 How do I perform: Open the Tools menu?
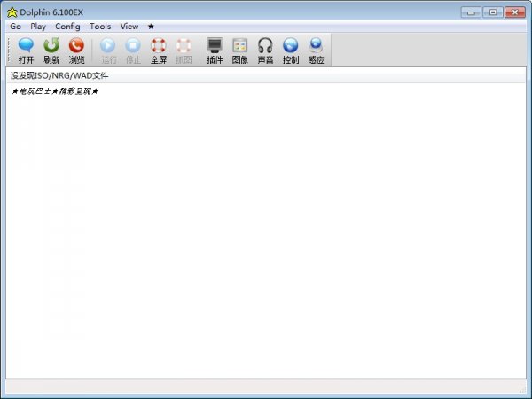(100, 27)
